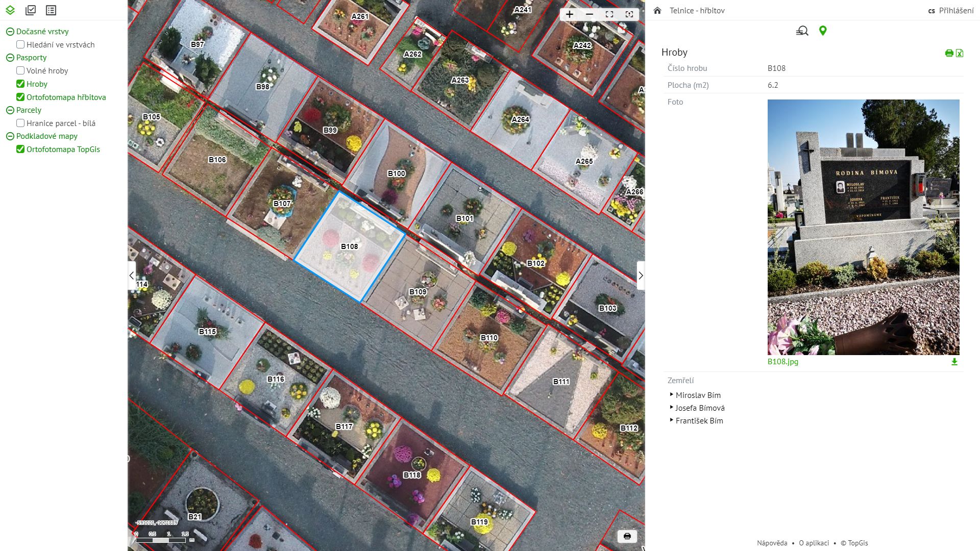Viewport: 980px width, 551px height.
Task: Collapse the Podkladové mapy group
Action: pos(10,136)
